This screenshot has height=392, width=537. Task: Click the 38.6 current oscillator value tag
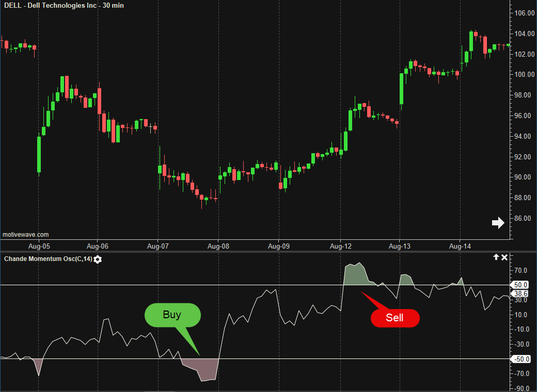point(522,293)
